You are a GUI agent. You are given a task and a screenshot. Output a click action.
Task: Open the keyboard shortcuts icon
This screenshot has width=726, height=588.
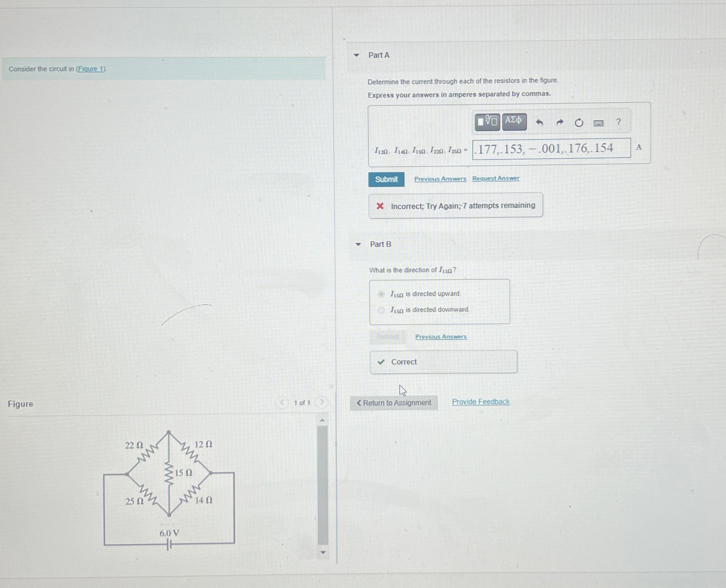598,123
